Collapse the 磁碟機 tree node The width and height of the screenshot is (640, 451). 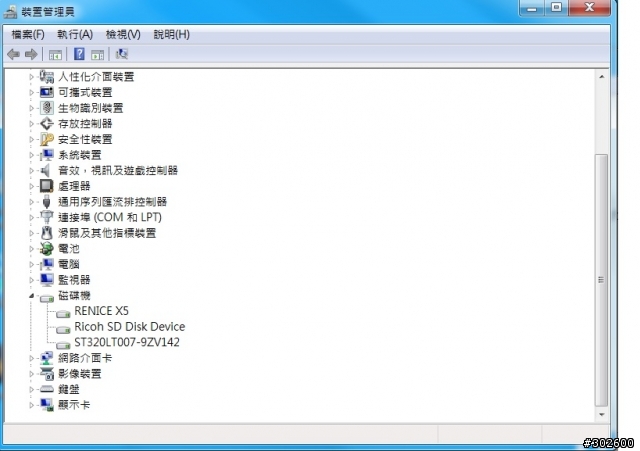click(31, 295)
